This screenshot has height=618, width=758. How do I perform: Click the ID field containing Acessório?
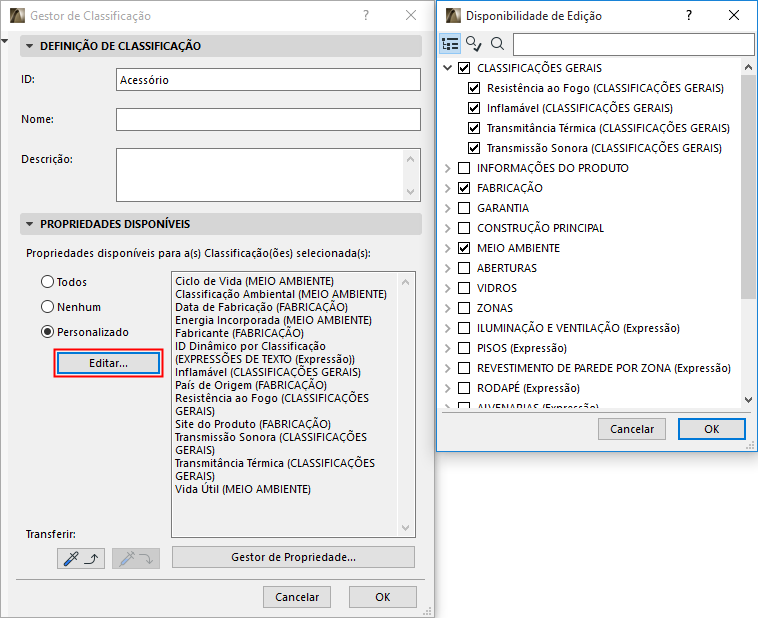pos(268,80)
